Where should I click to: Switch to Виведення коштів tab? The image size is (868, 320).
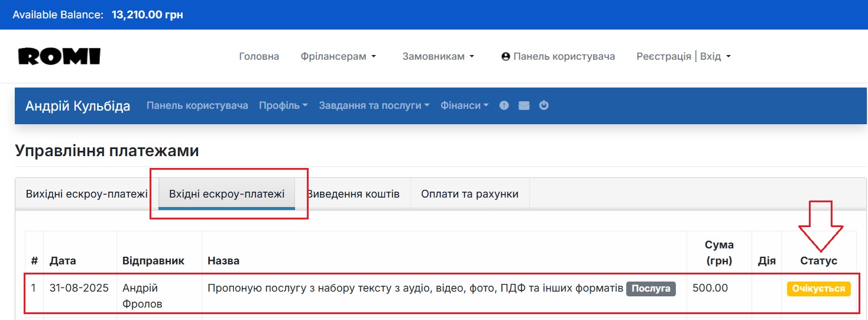pyautogui.click(x=353, y=194)
